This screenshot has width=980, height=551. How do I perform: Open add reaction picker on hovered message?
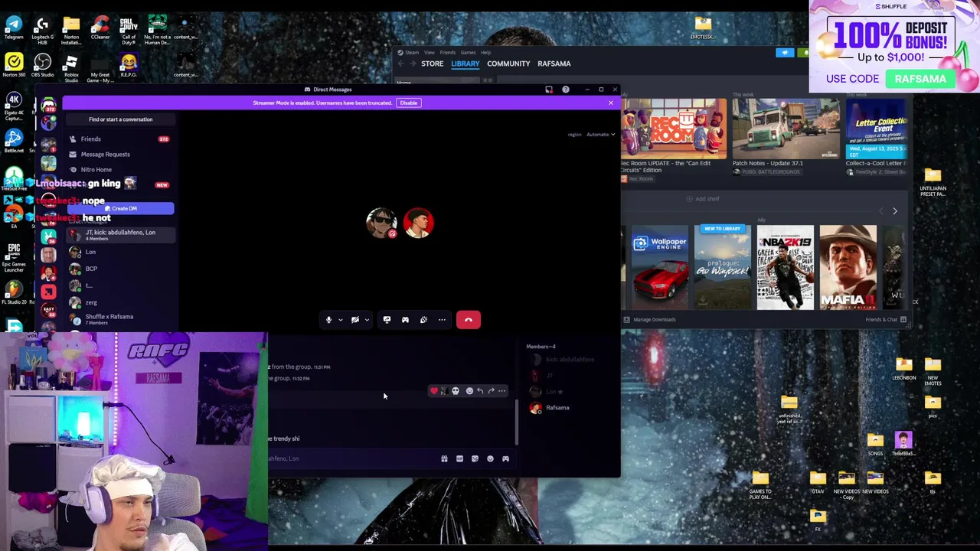(469, 391)
